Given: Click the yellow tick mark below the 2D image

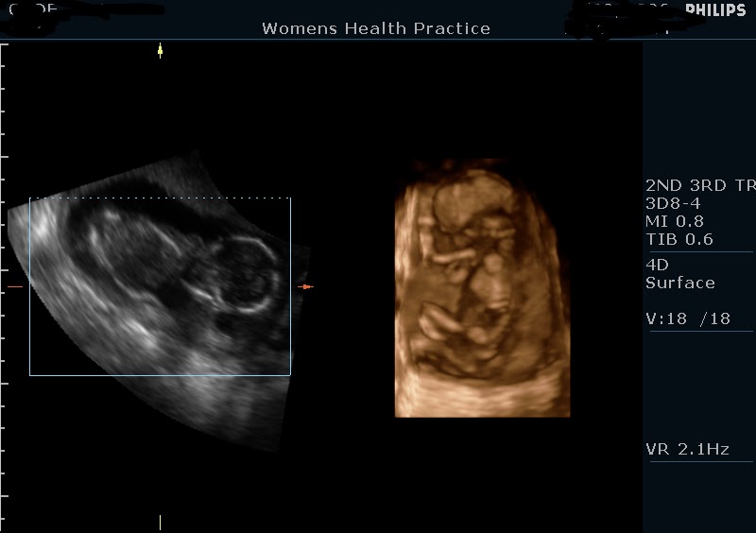Looking at the screenshot, I should pos(160,523).
